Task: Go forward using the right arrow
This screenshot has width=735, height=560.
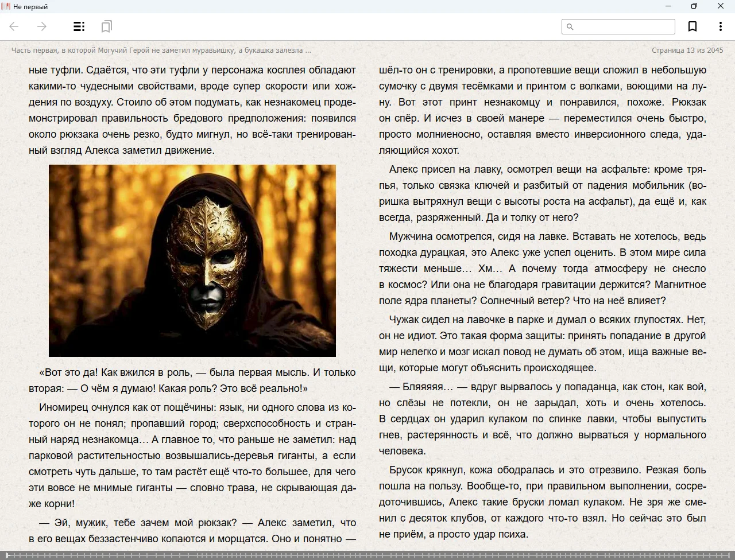Action: (42, 26)
